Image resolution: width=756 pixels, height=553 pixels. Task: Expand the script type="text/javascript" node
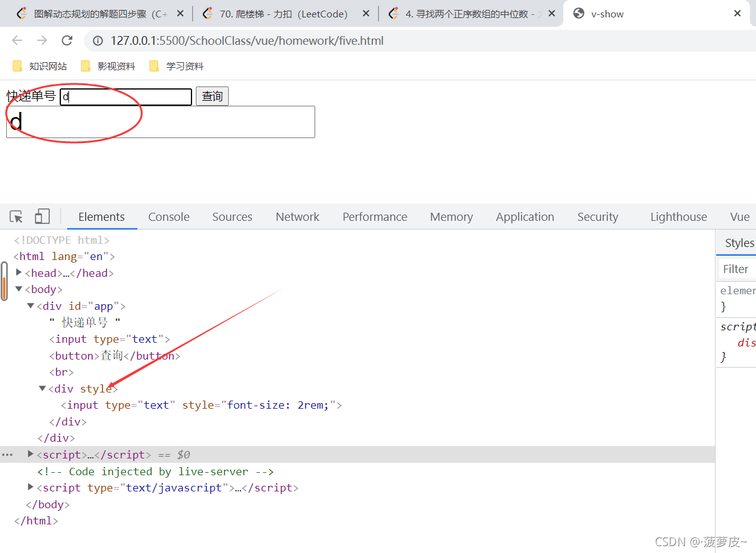(30, 487)
